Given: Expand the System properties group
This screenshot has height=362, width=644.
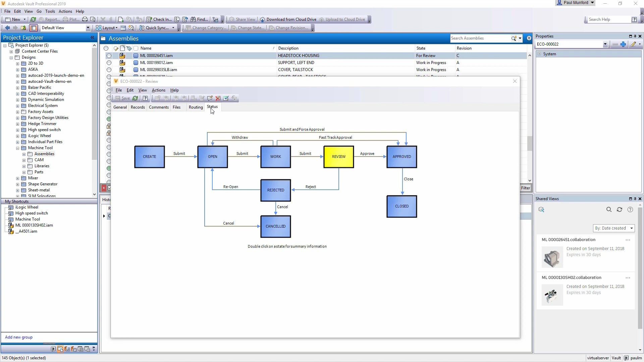Looking at the screenshot, I should (539, 54).
